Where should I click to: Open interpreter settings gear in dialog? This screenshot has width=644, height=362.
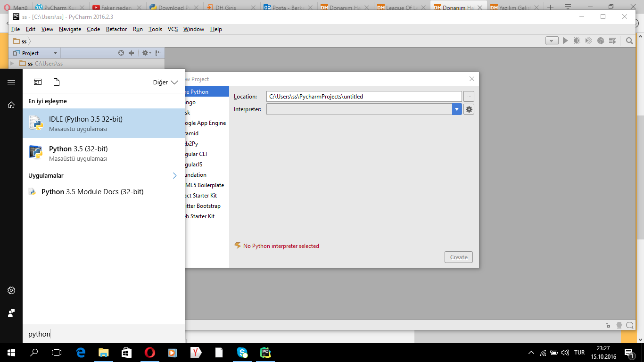[469, 109]
